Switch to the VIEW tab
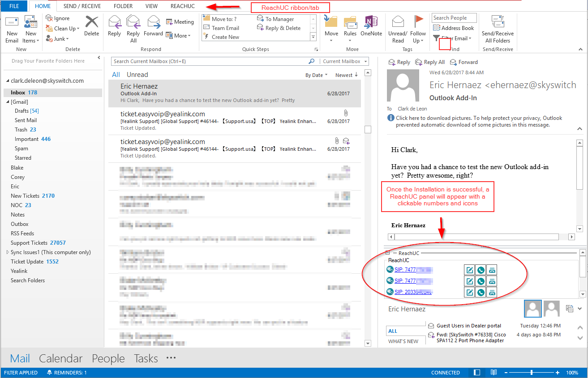The image size is (588, 378). tap(151, 6)
